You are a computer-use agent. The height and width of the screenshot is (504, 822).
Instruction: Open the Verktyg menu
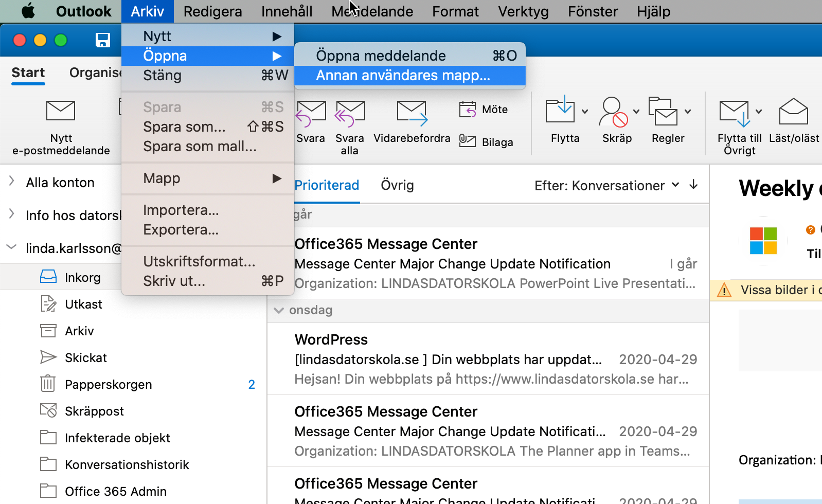(523, 11)
